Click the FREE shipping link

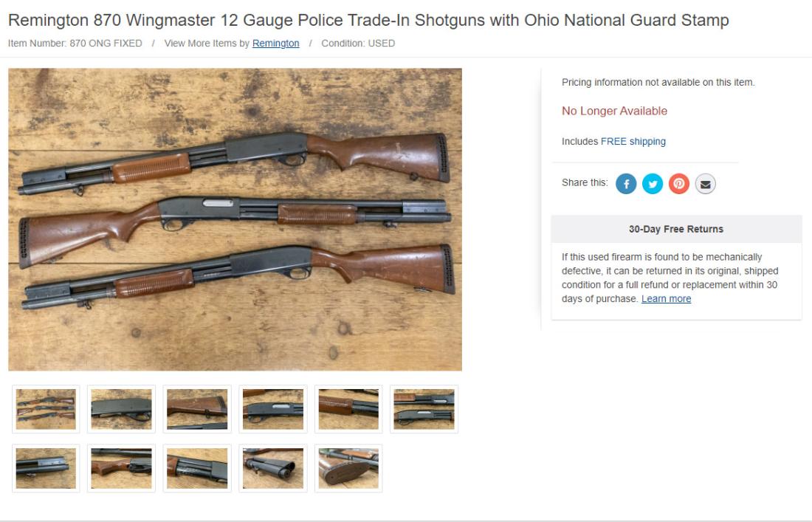(x=633, y=141)
